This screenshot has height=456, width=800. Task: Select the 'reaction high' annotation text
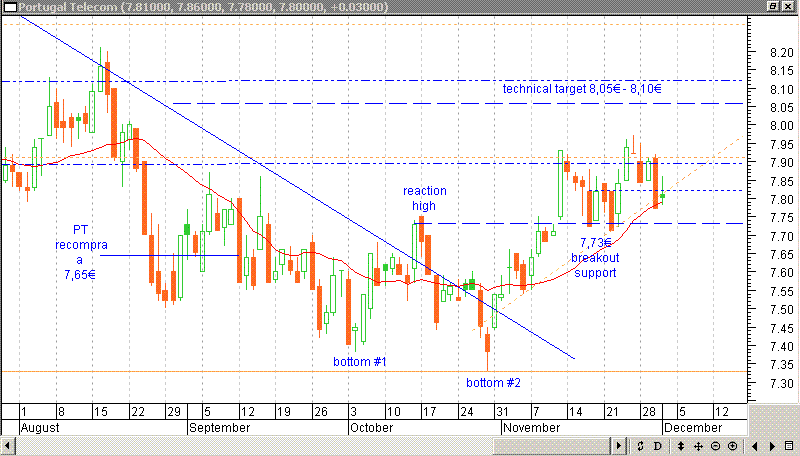click(x=424, y=198)
